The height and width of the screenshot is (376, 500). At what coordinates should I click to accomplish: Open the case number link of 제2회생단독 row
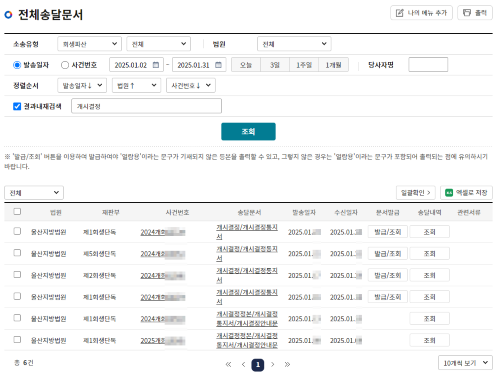(163, 276)
